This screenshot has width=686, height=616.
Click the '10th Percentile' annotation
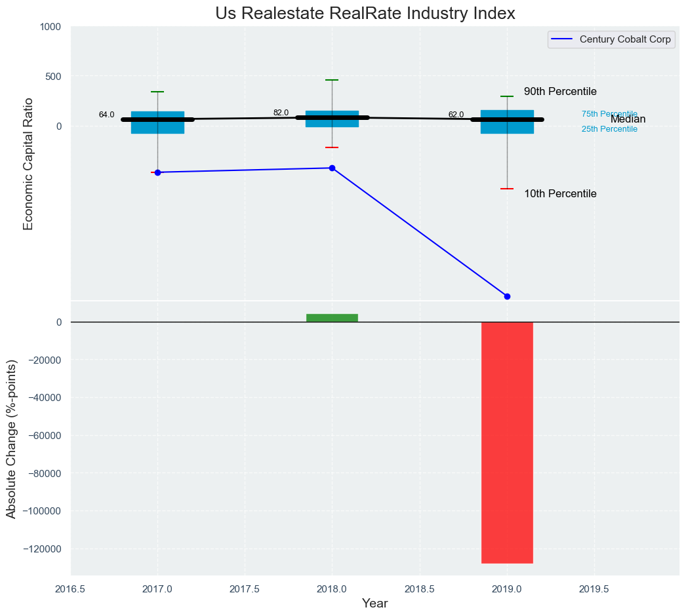point(560,194)
